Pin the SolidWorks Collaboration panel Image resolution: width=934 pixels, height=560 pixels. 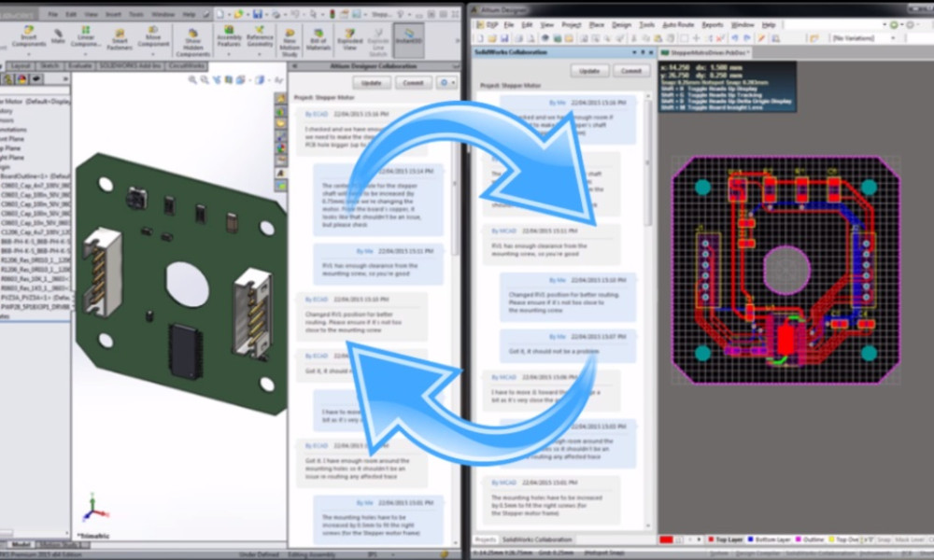click(x=643, y=52)
